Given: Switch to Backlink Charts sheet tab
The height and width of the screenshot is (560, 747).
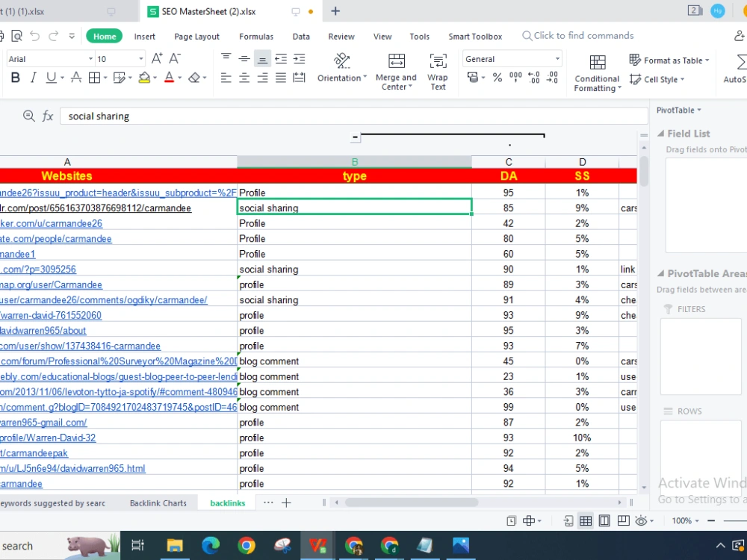Looking at the screenshot, I should coord(158,503).
